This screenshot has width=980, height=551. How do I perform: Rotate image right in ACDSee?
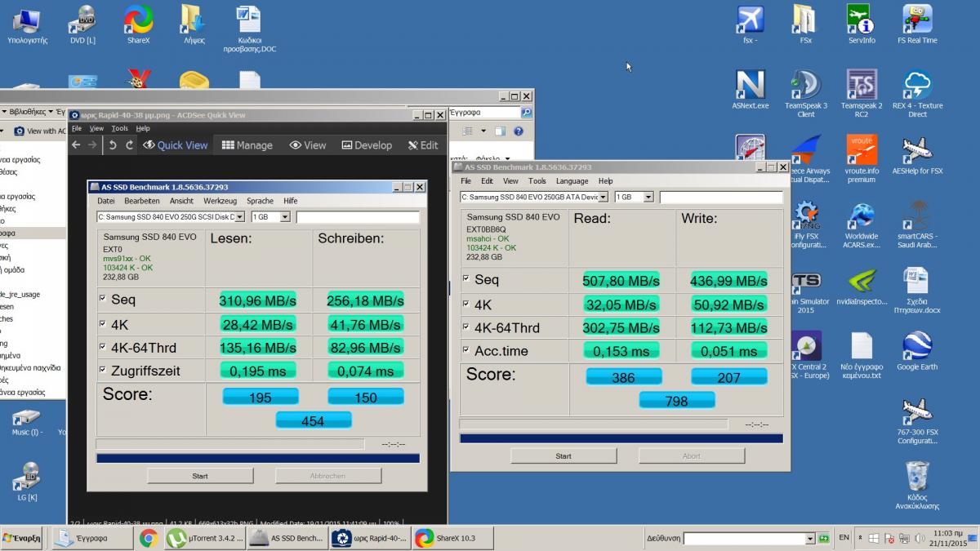129,145
